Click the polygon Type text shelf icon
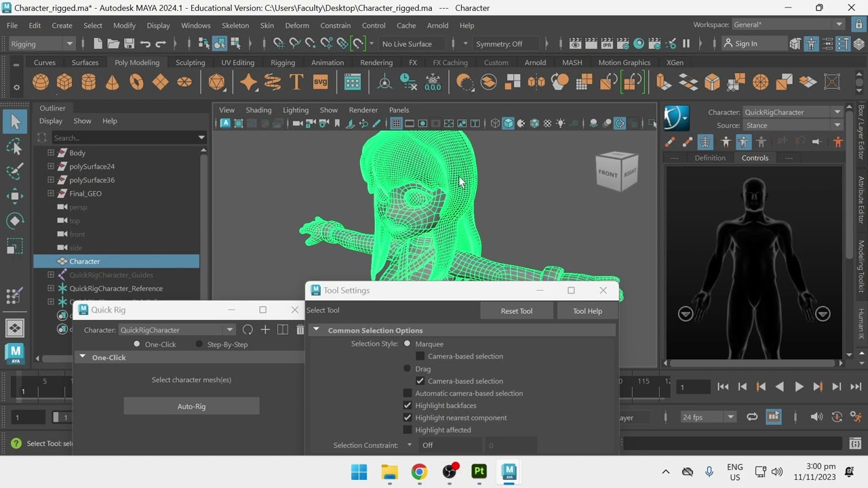Image resolution: width=868 pixels, height=488 pixels. 296,82
